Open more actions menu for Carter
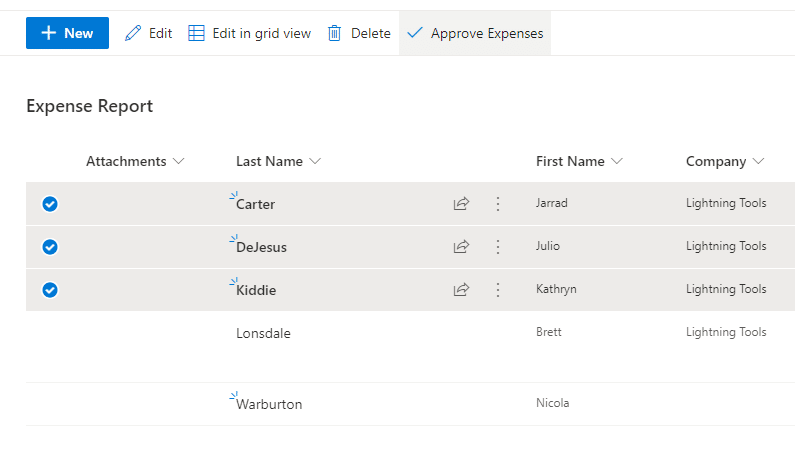The width and height of the screenshot is (795, 456). [498, 204]
